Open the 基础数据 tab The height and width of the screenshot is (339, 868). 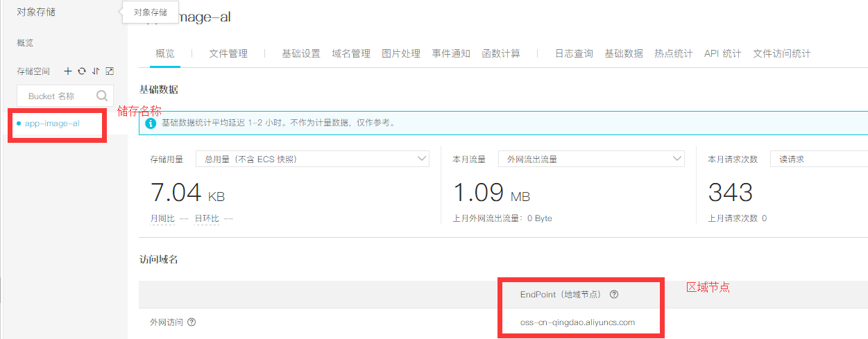pos(624,53)
